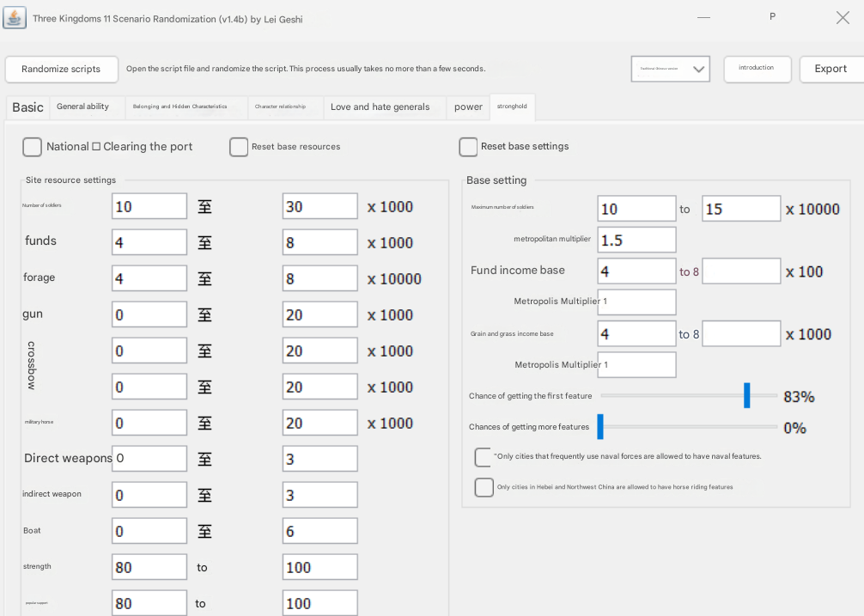Click the Java application icon in title bar
This screenshot has width=864, height=616.
[15, 18]
